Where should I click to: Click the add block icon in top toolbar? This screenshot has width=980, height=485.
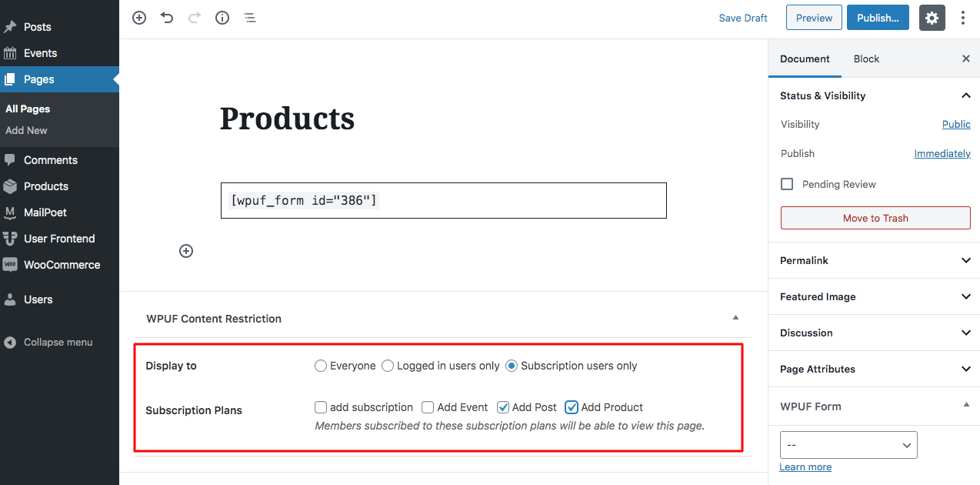point(139,18)
